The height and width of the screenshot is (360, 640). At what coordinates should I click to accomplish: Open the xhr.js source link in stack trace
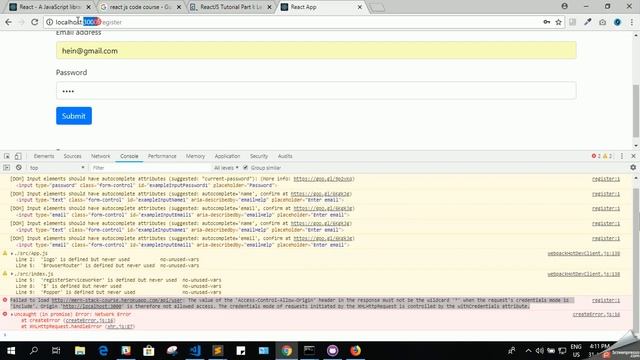[120, 327]
